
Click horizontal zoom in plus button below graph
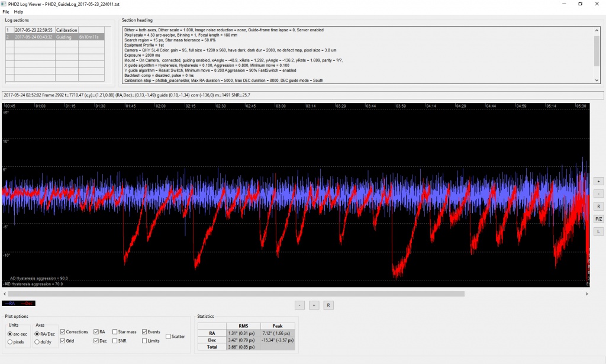point(314,305)
